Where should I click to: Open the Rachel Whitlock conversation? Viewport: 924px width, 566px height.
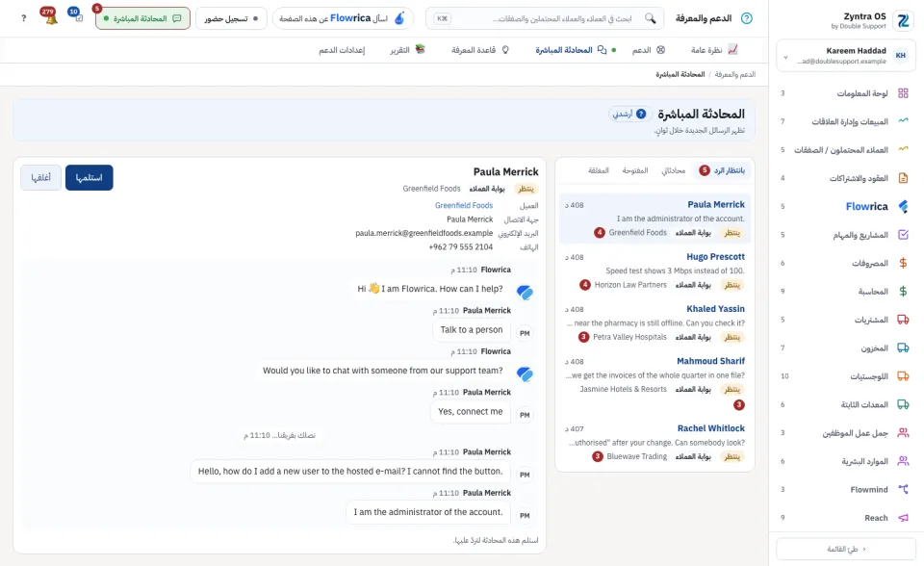coord(654,443)
